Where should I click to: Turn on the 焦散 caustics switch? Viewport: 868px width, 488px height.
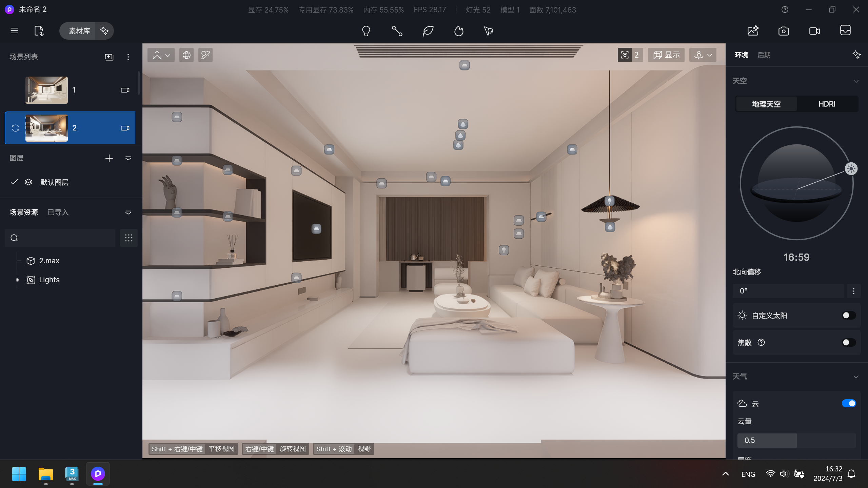point(849,343)
